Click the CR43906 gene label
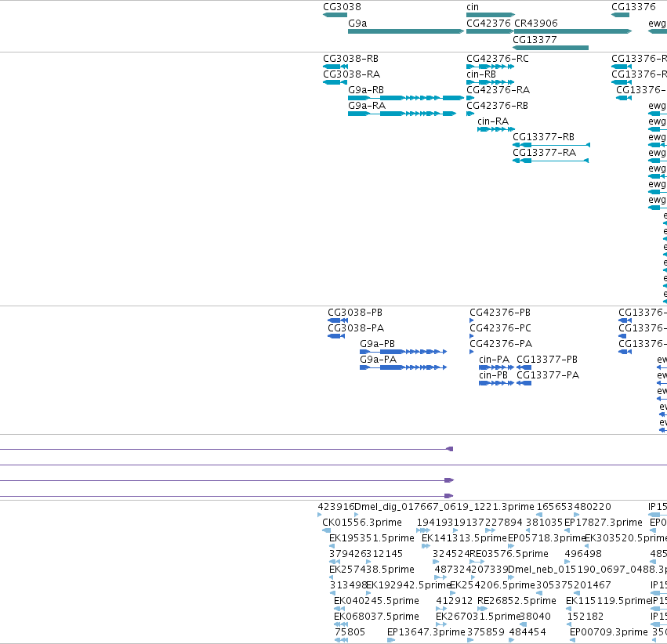 pyautogui.click(x=535, y=24)
